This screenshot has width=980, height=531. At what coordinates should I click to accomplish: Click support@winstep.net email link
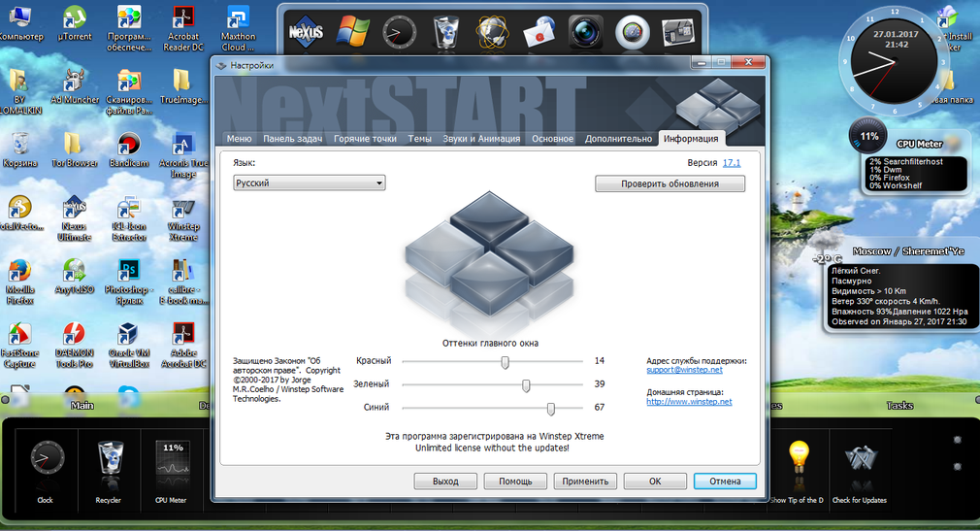pos(684,370)
